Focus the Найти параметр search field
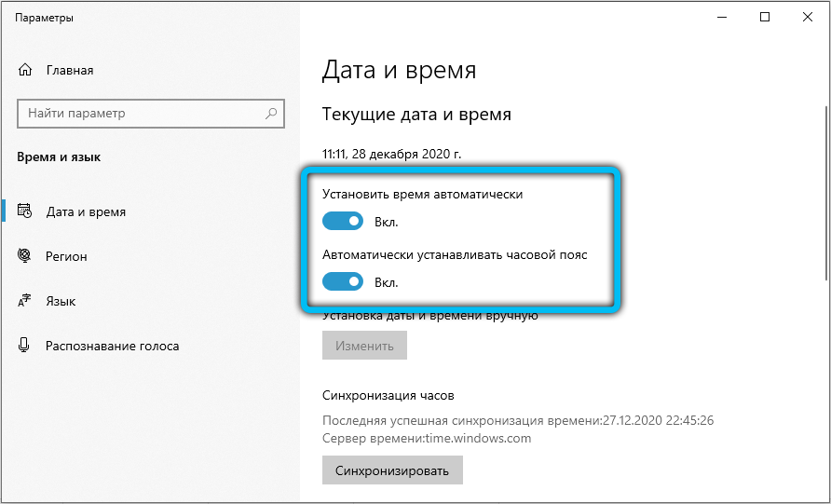 click(140, 114)
